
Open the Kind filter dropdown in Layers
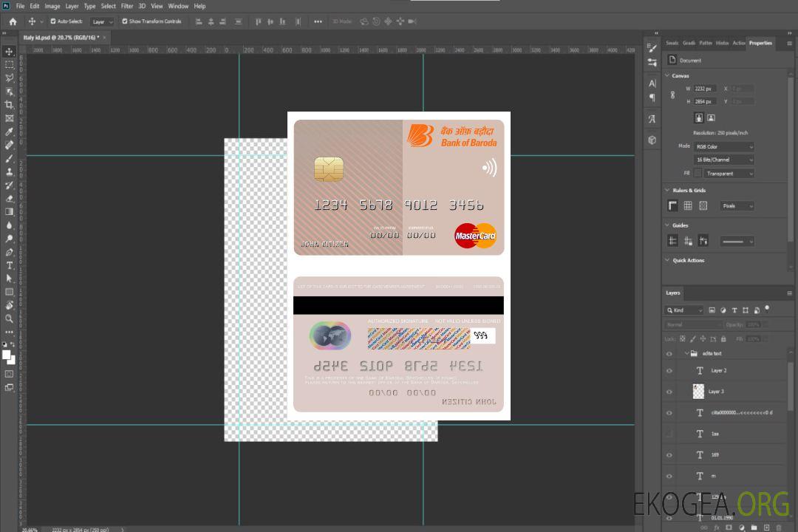pyautogui.click(x=684, y=310)
